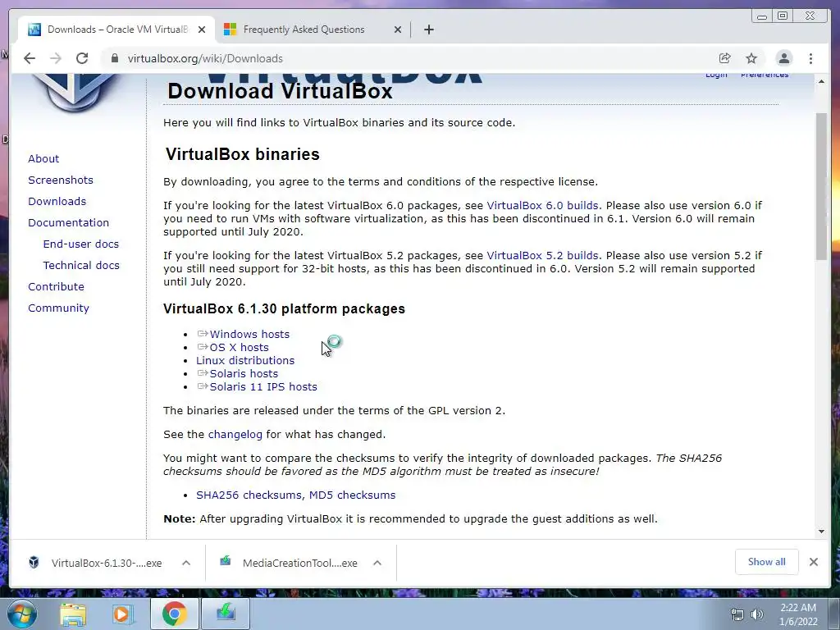840x630 pixels.
Task: Go to End-user docs
Action: 81,244
